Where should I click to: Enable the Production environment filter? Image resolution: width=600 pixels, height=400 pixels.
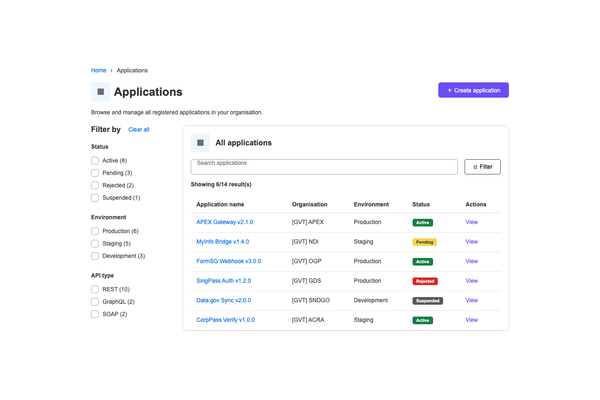click(95, 231)
